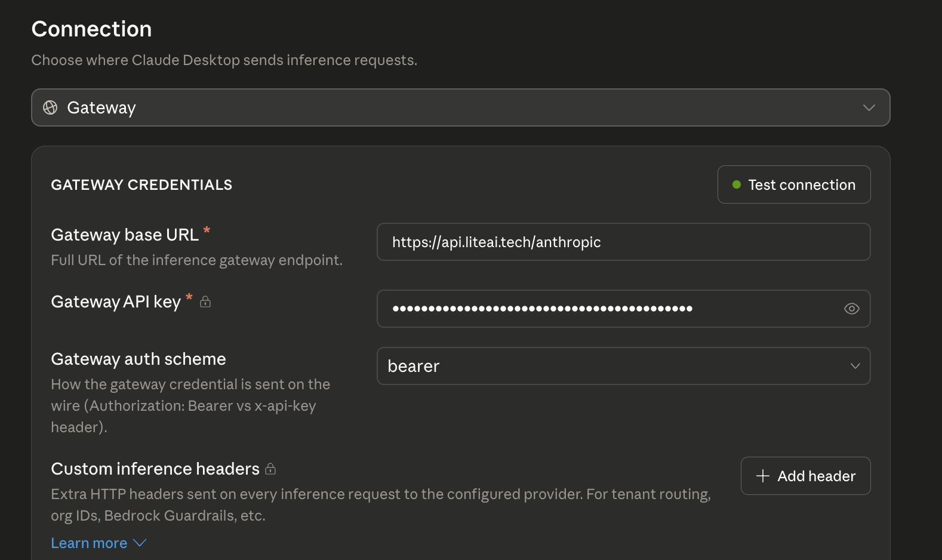
Task: Expand the connection selector chevron arrow
Action: (x=869, y=108)
